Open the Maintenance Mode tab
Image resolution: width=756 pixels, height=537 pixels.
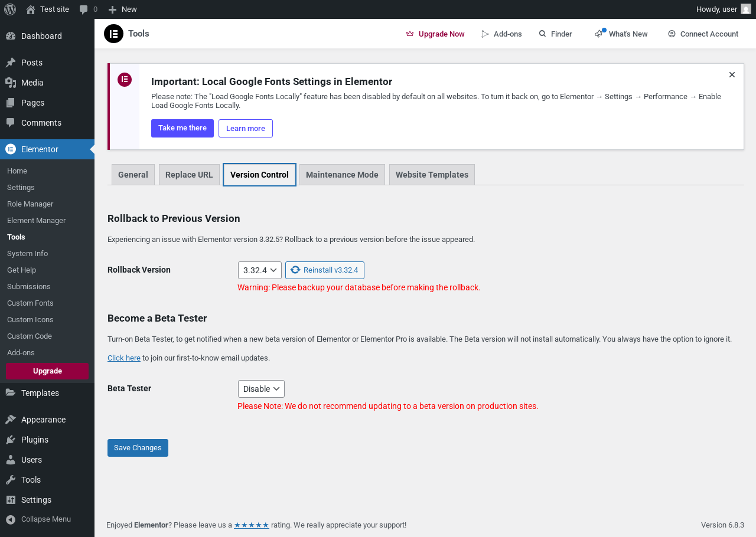tap(342, 175)
